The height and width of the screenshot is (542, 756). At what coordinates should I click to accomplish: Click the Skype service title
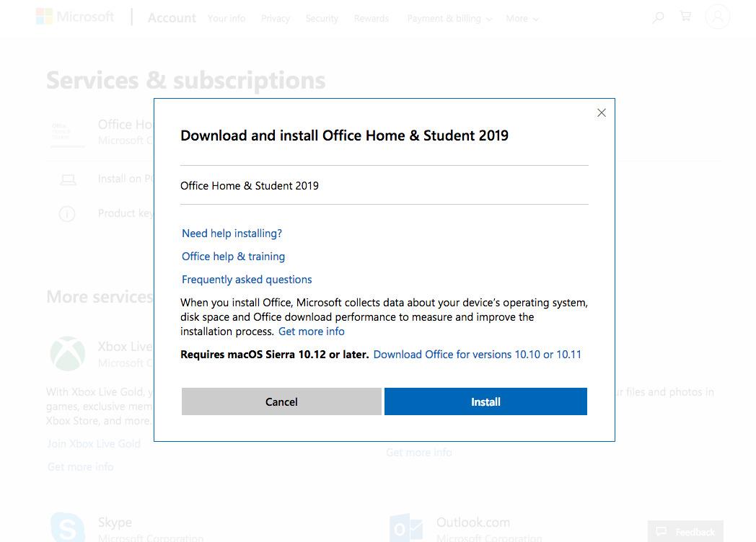[x=115, y=523]
